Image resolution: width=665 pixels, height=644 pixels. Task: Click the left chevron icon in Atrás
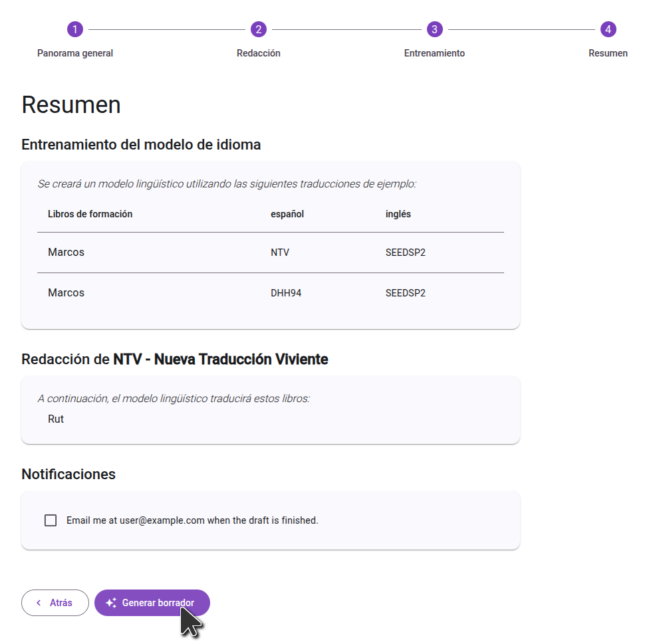coord(39,603)
